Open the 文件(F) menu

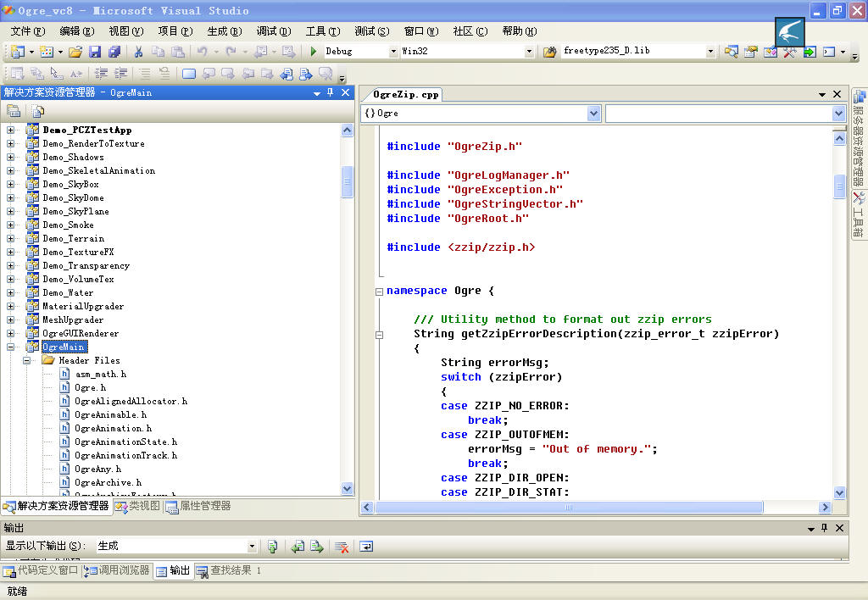28,31
